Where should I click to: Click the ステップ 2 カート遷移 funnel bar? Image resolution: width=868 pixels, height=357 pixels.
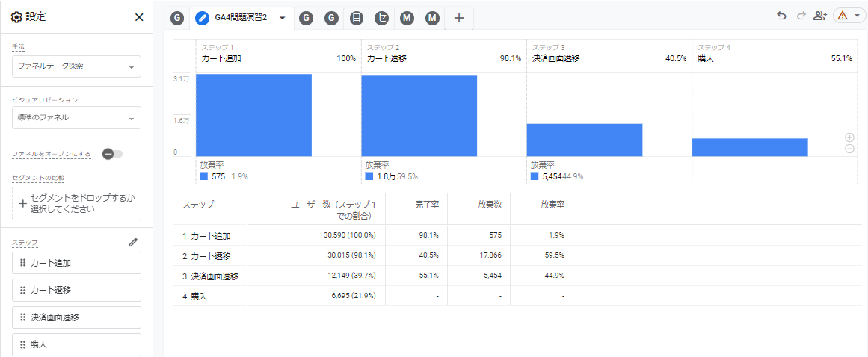click(x=419, y=116)
